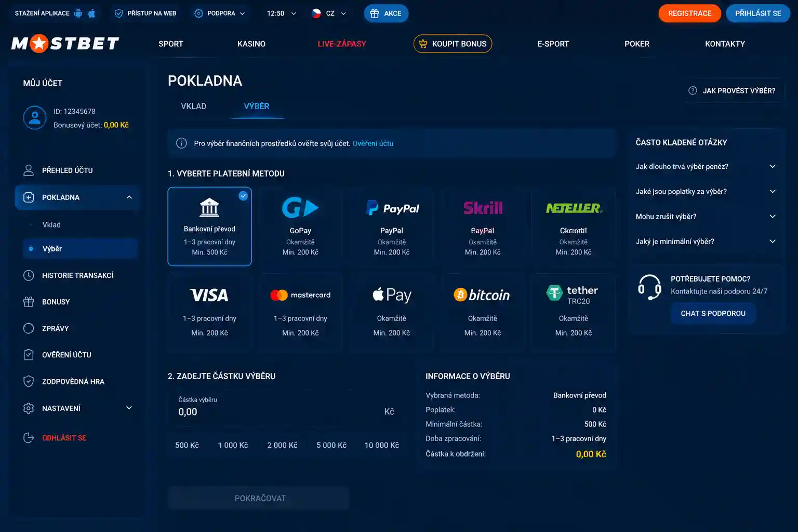
Task: Choose the 10 000 Kč quick amount
Action: [382, 445]
